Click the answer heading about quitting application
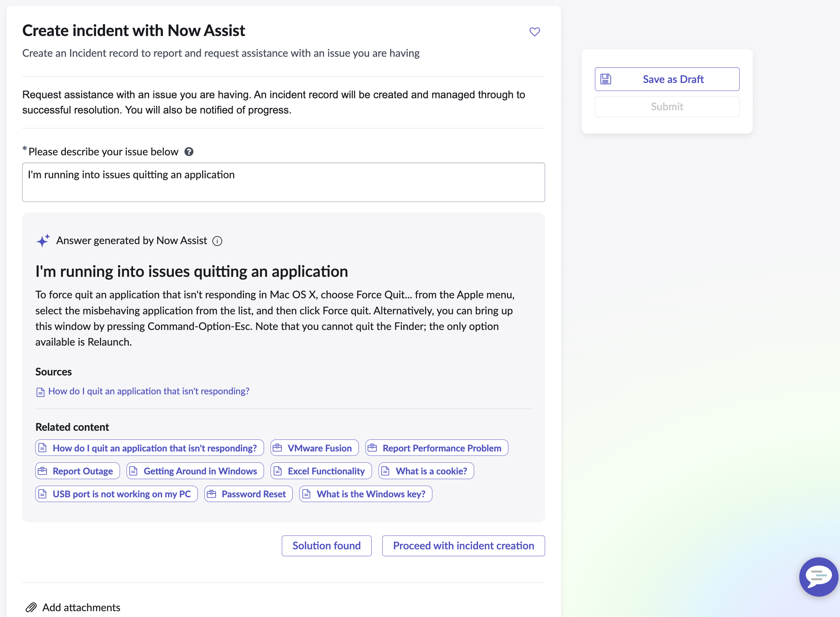The height and width of the screenshot is (617, 840). (192, 271)
